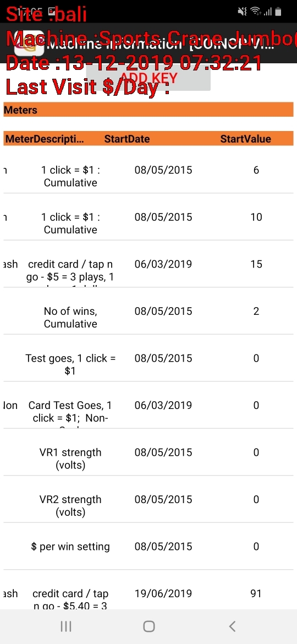Tap the Android back navigation icon
Image resolution: width=297 pixels, height=644 pixels.
coord(232,626)
